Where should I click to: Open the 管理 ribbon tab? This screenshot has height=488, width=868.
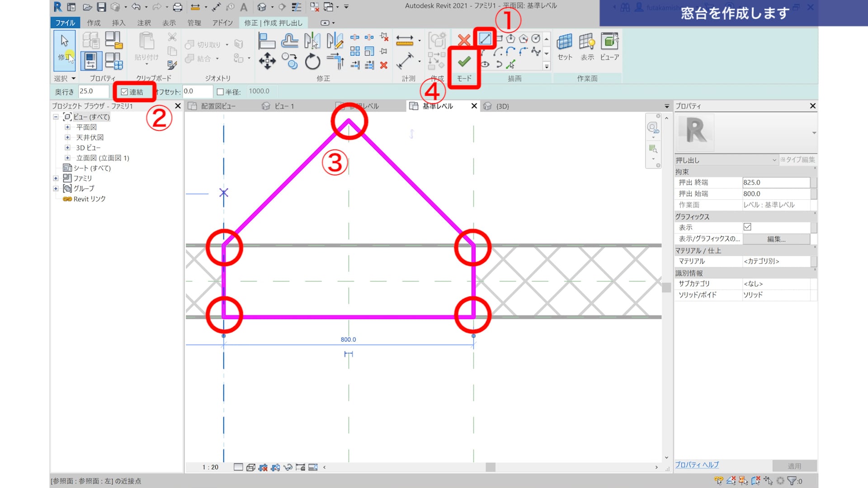pyautogui.click(x=194, y=23)
